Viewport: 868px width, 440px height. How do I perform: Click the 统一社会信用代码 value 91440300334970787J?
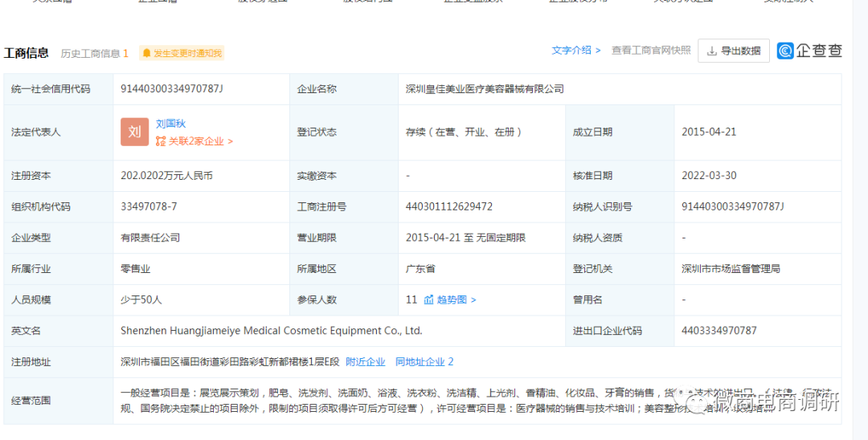[x=171, y=89]
